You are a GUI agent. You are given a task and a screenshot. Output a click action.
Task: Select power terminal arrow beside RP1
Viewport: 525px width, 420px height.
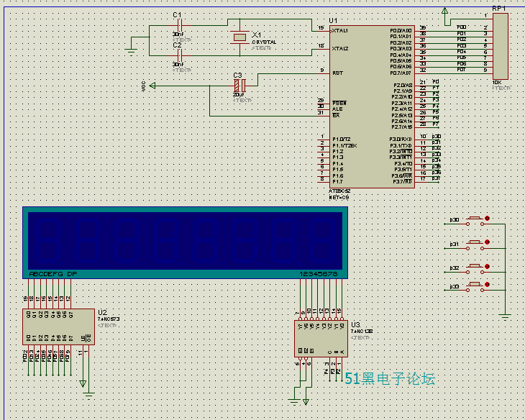[x=444, y=11]
